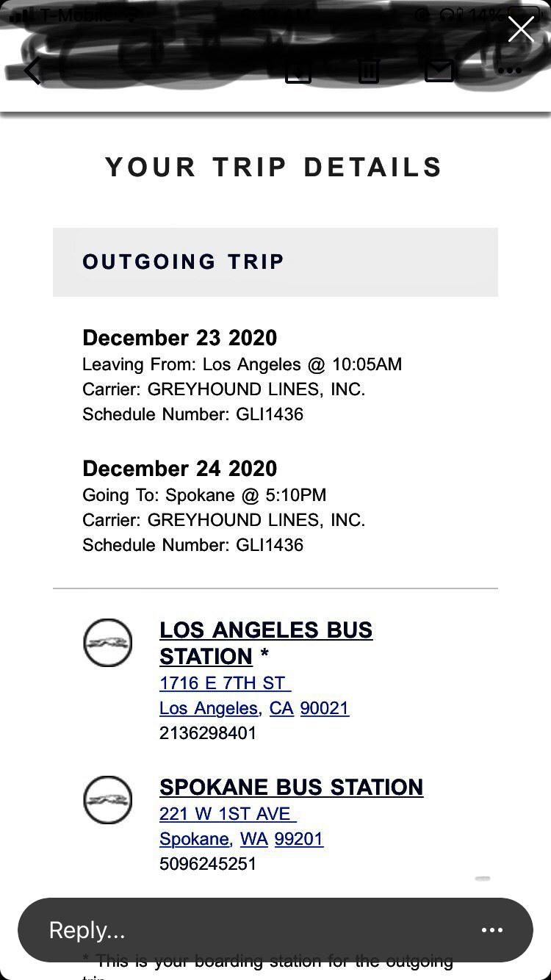Tap the Greyhound logo beside Spokane station
This screenshot has width=551, height=980.
(x=108, y=799)
